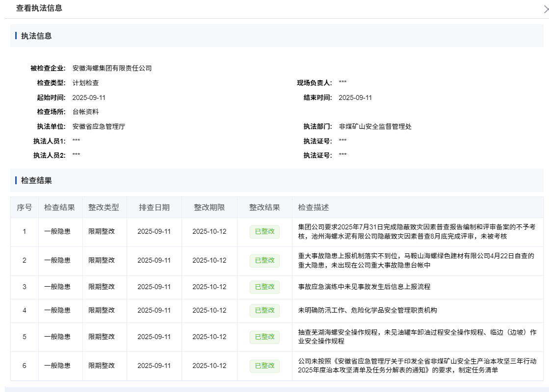549x392 pixels.
Task: Click the 已整改 status tag in row 4
Action: point(265,311)
